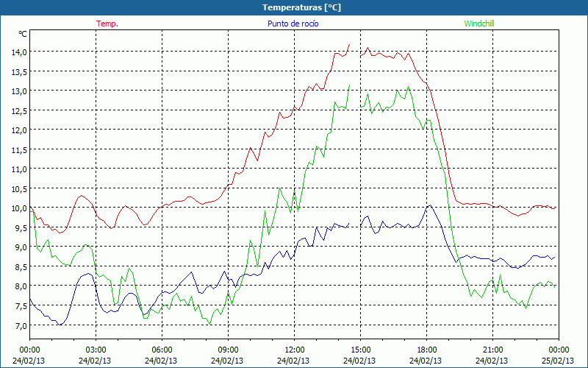Click the 12,5 y-axis value
This screenshot has width=588, height=368.
coord(19,110)
